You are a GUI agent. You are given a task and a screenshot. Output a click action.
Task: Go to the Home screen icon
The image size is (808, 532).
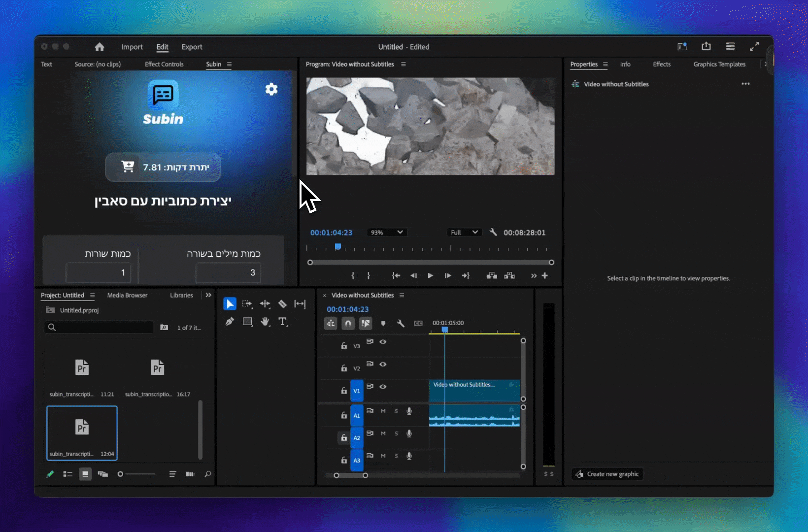pyautogui.click(x=100, y=47)
